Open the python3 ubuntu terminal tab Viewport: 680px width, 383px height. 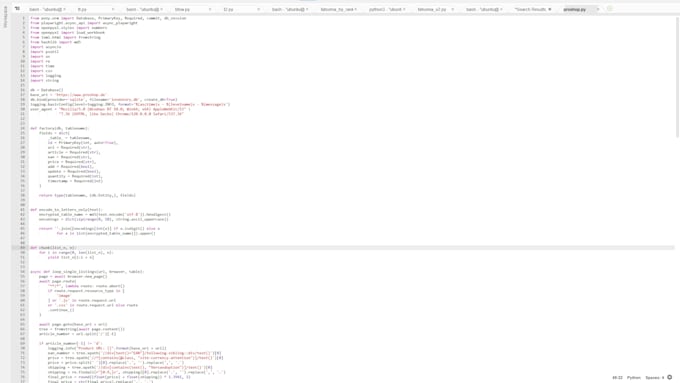[385, 9]
